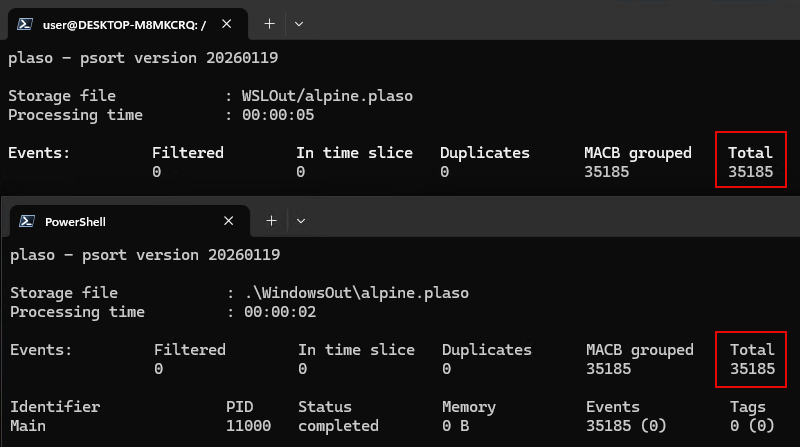The width and height of the screenshot is (800, 447).
Task: Expand the profile dropdown in the PowerShell window
Action: 300,221
